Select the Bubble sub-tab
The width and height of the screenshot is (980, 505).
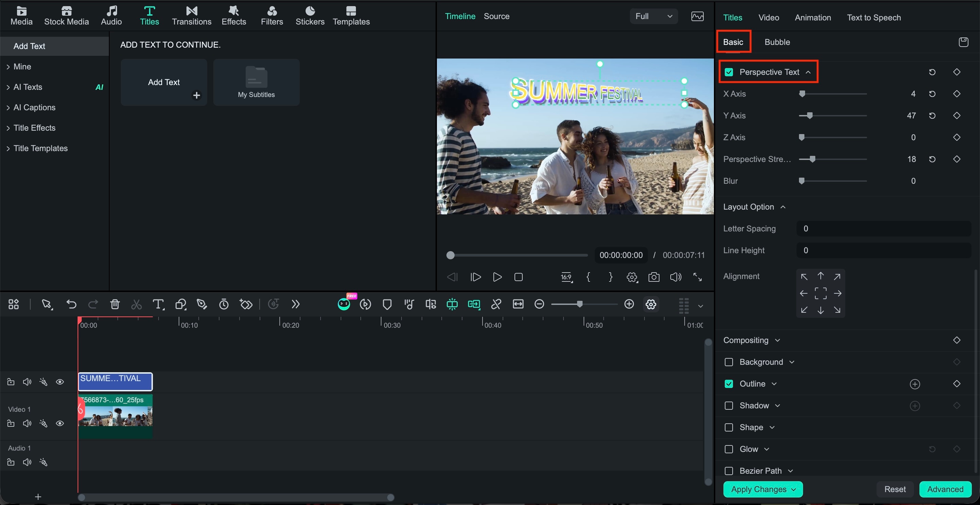tap(777, 42)
